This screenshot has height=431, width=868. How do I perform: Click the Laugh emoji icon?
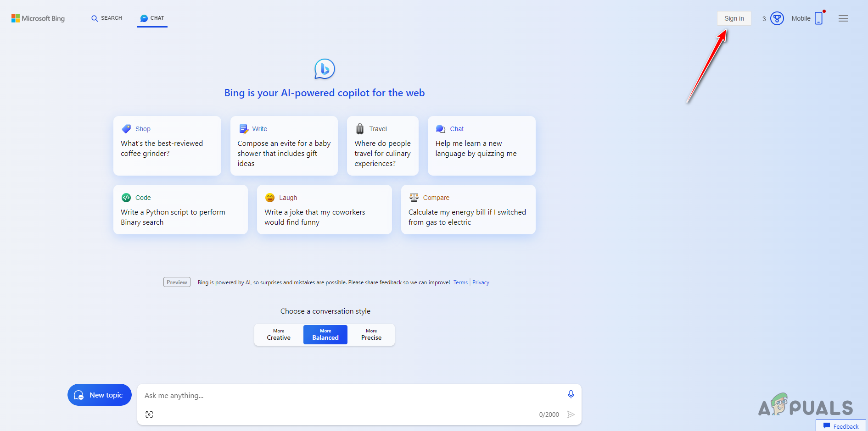(270, 198)
